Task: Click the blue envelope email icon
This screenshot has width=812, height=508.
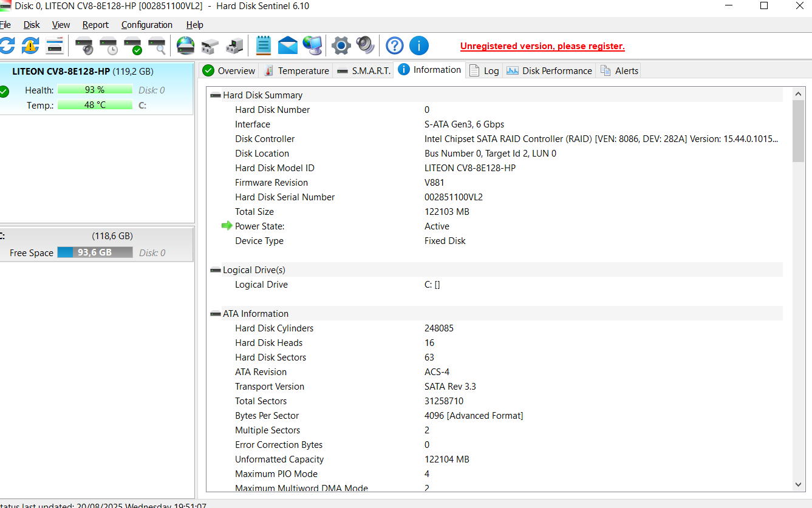Action: click(x=287, y=46)
